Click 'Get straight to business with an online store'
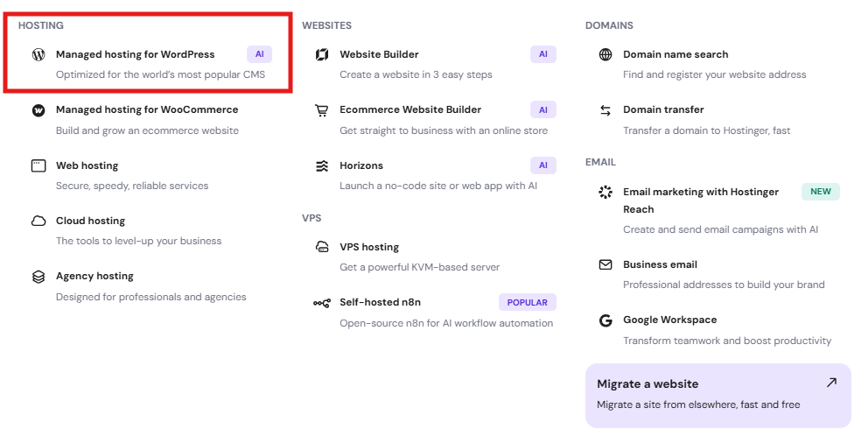868x436 pixels. [444, 130]
